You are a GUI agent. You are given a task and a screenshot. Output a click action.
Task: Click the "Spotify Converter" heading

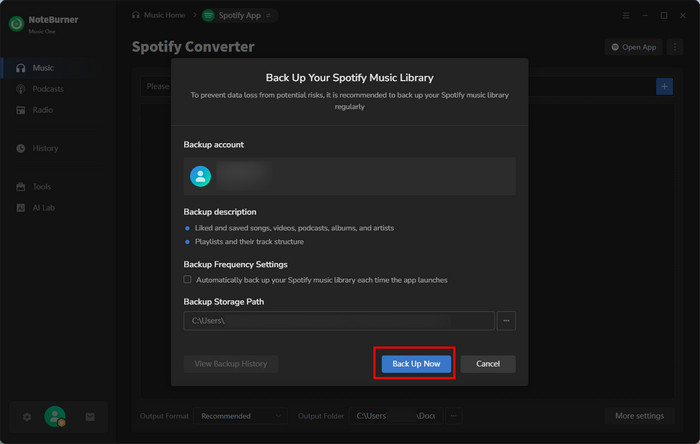(193, 46)
